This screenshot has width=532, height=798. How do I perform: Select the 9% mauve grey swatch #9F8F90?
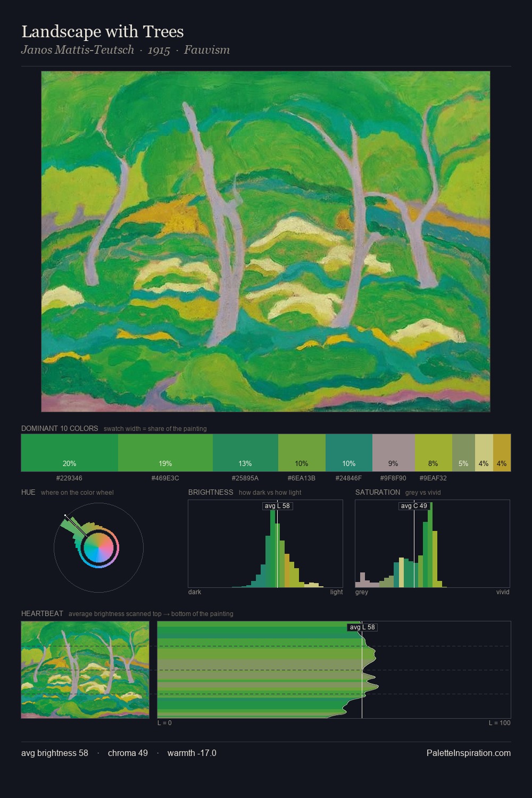[x=393, y=453]
